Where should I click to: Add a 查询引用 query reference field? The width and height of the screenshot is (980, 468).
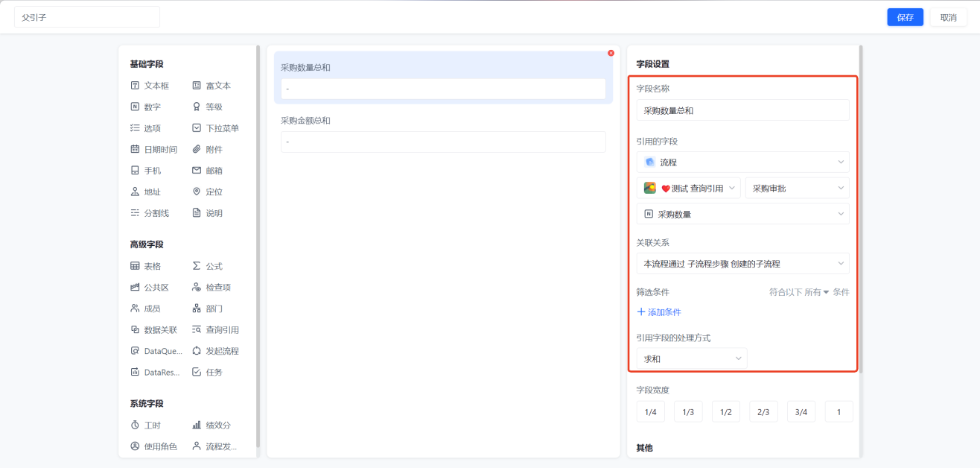pos(216,329)
